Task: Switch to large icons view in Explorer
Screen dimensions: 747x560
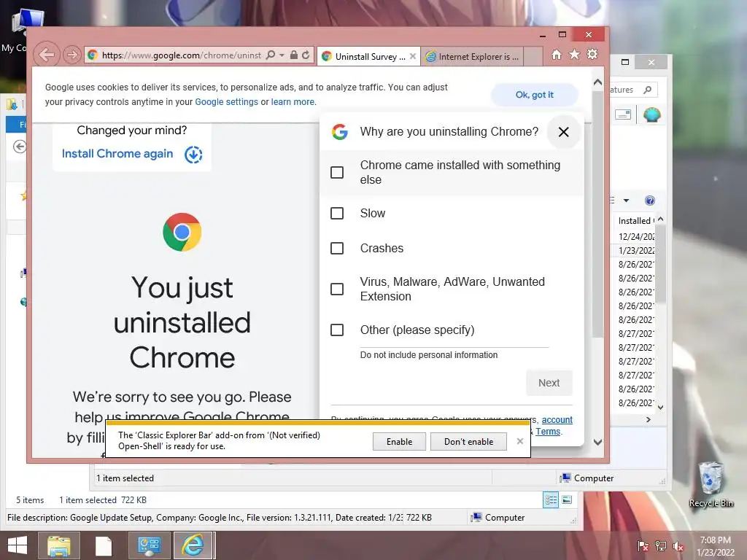Action: point(567,499)
